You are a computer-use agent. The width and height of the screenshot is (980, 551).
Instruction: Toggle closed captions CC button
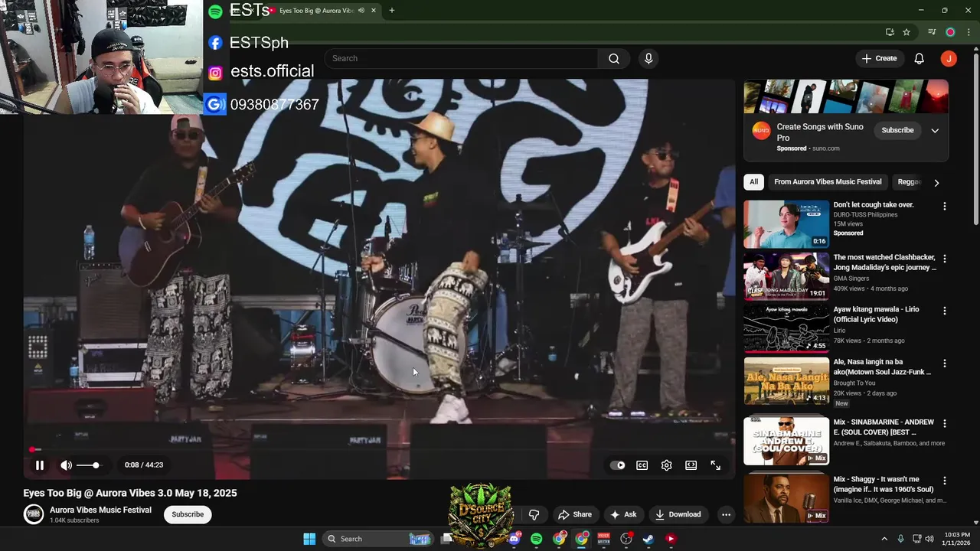pos(642,465)
